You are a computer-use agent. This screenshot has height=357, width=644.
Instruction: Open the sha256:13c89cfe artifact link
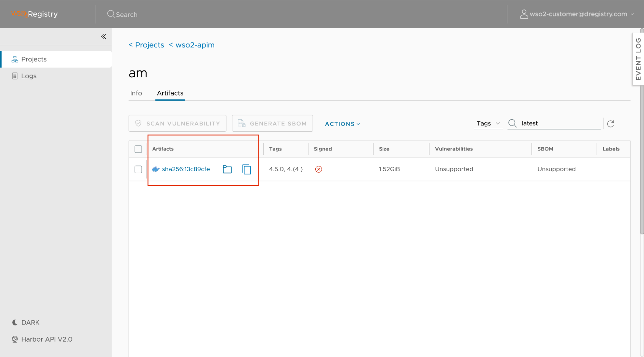(x=186, y=169)
